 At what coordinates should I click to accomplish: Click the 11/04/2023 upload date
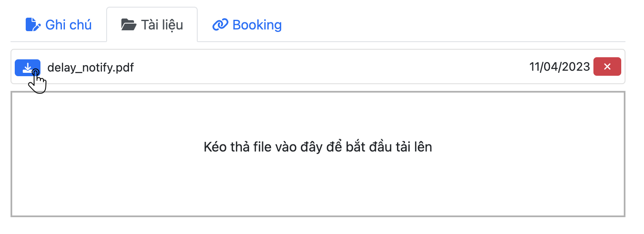(559, 67)
